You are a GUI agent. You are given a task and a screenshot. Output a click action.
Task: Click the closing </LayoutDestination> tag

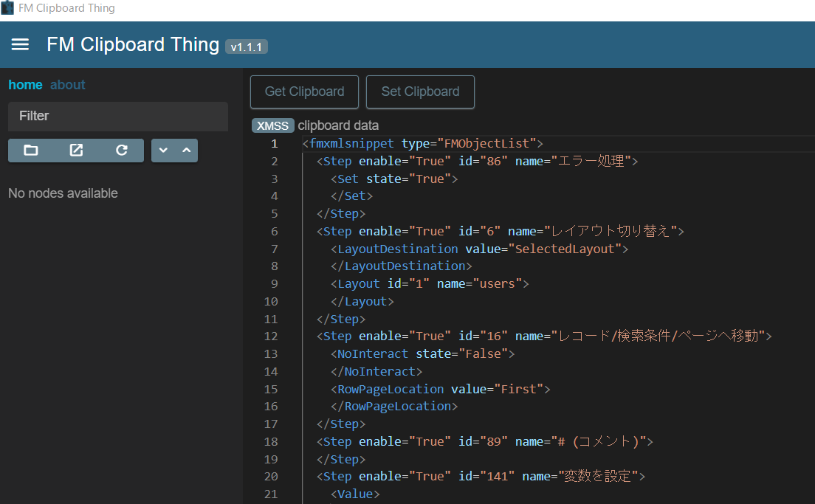pyautogui.click(x=402, y=266)
